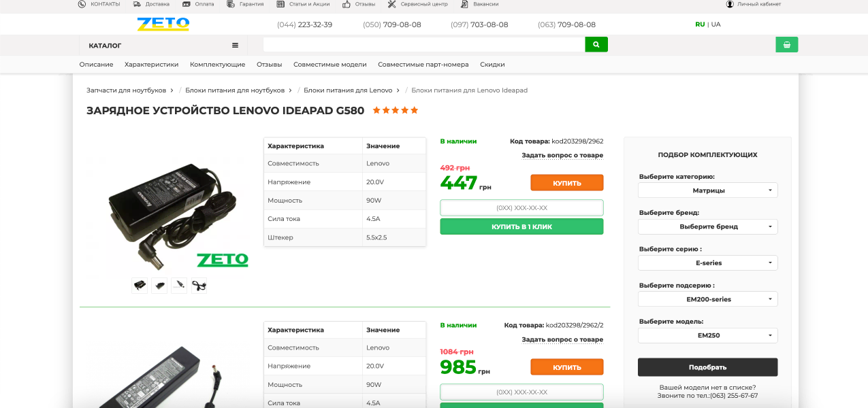
Task: Click the Доставка truck icon
Action: (137, 4)
